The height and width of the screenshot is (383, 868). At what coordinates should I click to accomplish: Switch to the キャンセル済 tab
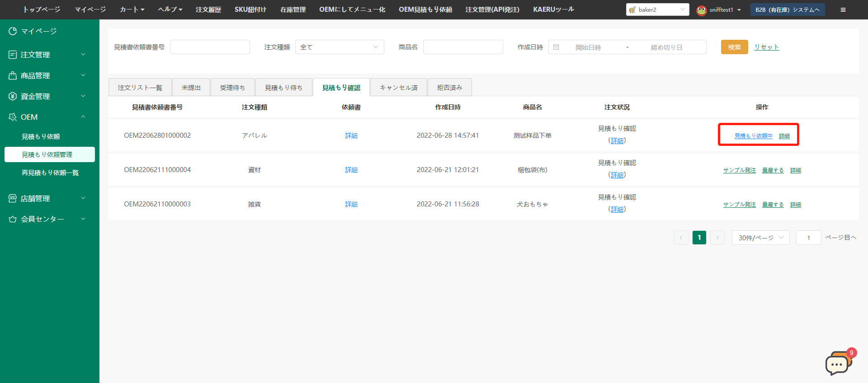399,88
